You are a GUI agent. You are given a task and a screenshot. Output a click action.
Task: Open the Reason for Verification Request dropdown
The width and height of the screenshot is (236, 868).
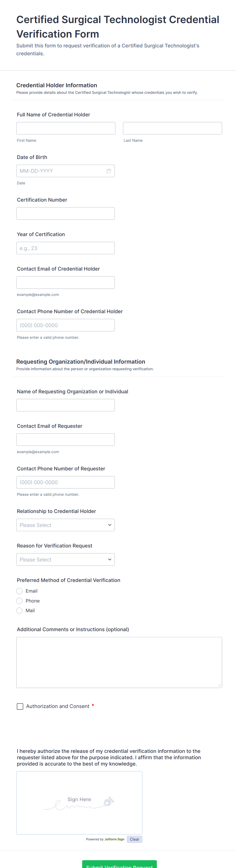tap(65, 559)
